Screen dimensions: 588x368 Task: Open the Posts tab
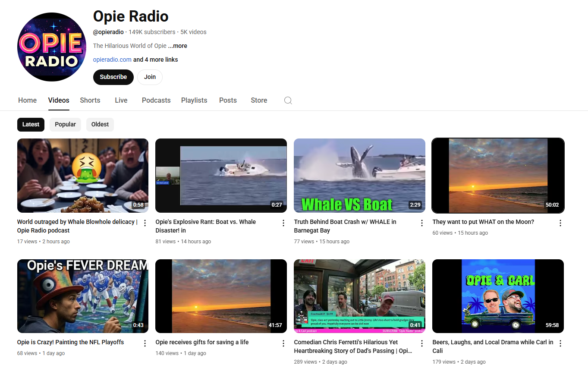pyautogui.click(x=228, y=100)
